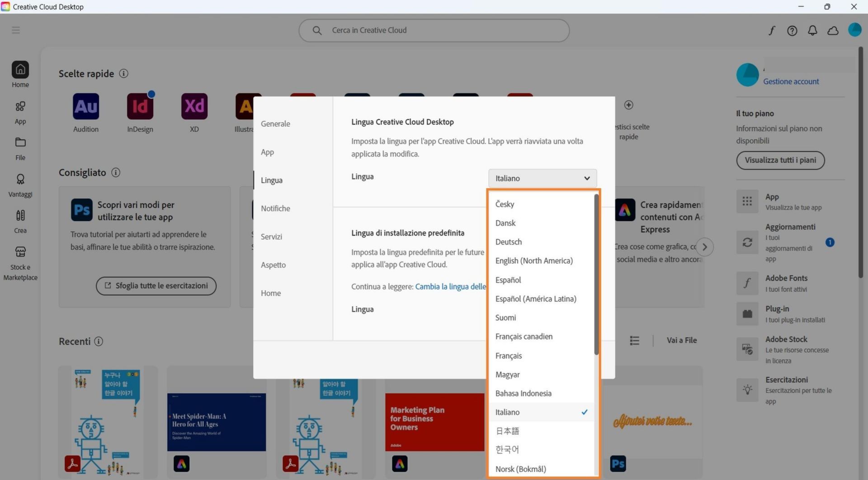Select Suomi from the language list
The height and width of the screenshot is (480, 868).
tap(541, 318)
